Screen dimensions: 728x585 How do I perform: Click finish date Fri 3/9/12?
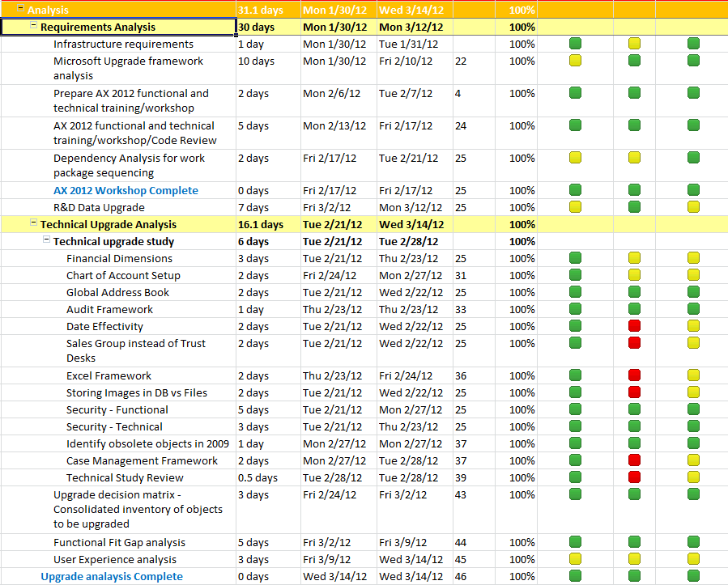pyautogui.click(x=403, y=542)
